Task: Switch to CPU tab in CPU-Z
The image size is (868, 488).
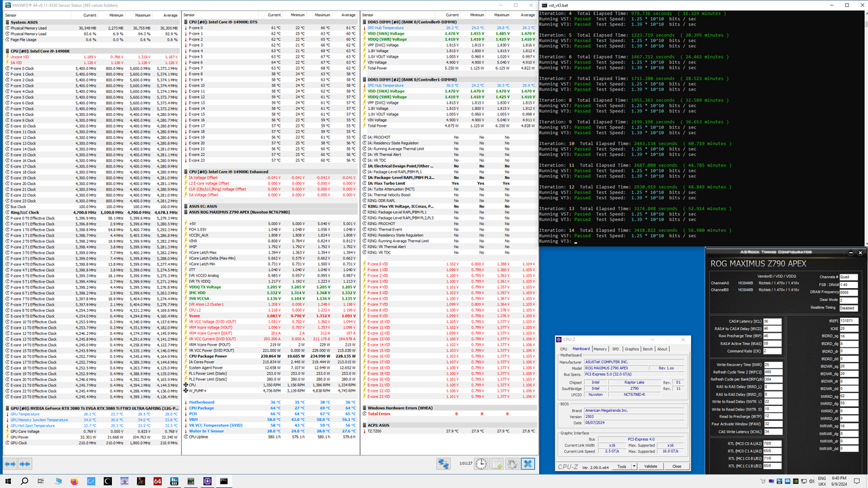Action: (x=563, y=349)
